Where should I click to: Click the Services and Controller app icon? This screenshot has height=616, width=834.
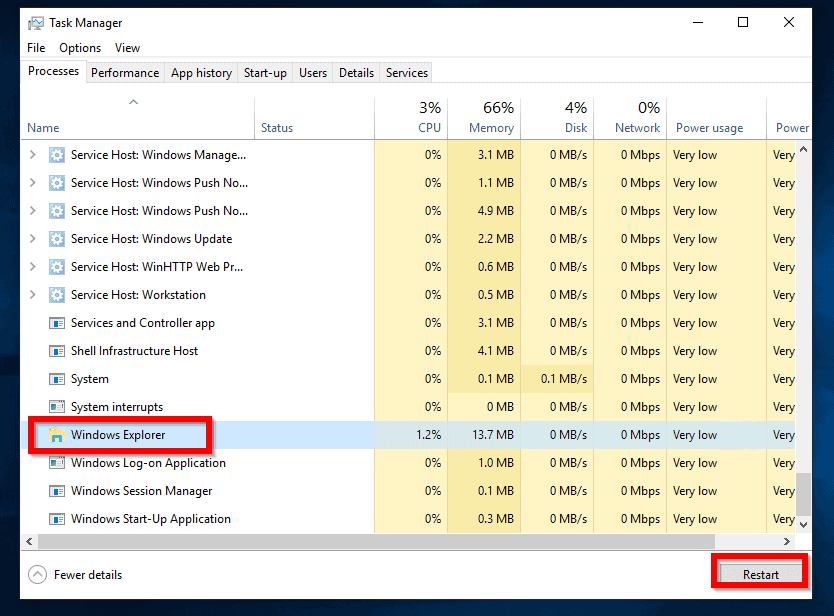pos(57,323)
